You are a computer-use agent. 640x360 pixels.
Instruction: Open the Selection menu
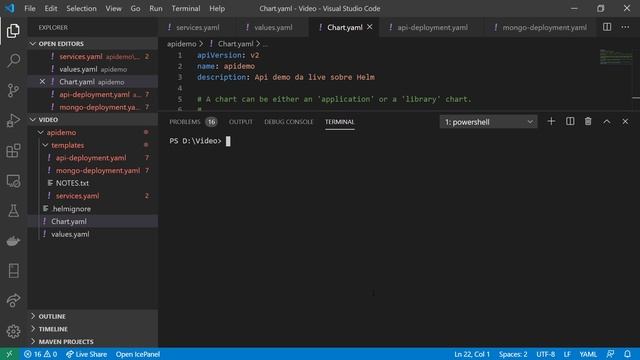81,8
